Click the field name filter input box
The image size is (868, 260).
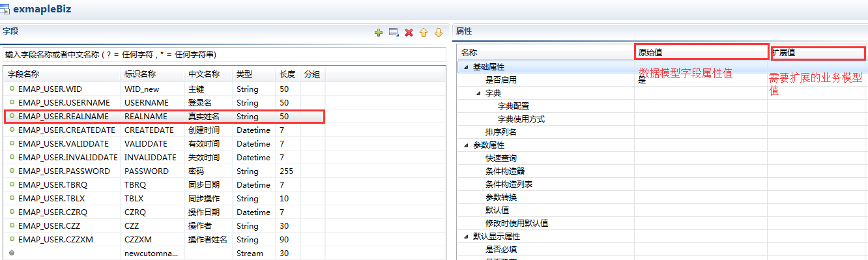click(x=224, y=54)
